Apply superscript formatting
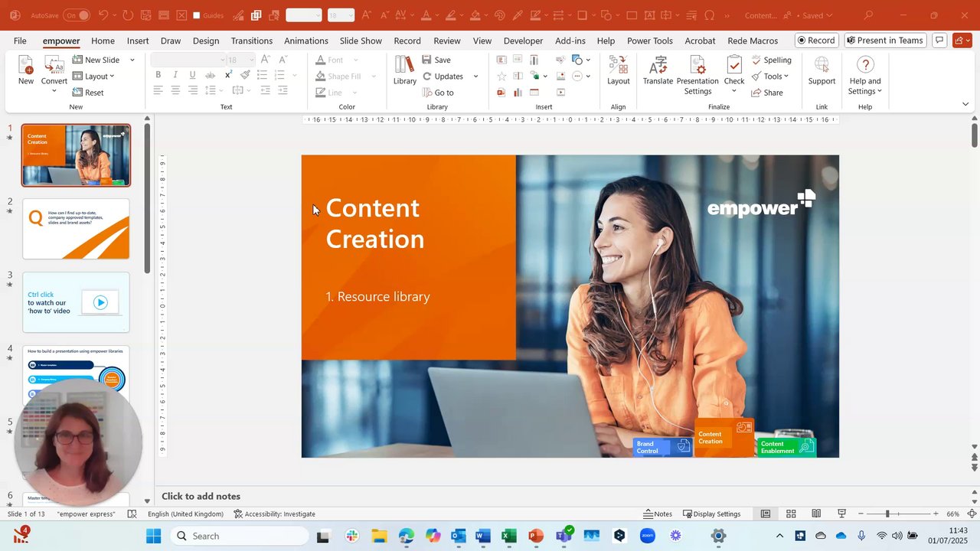 pos(228,75)
